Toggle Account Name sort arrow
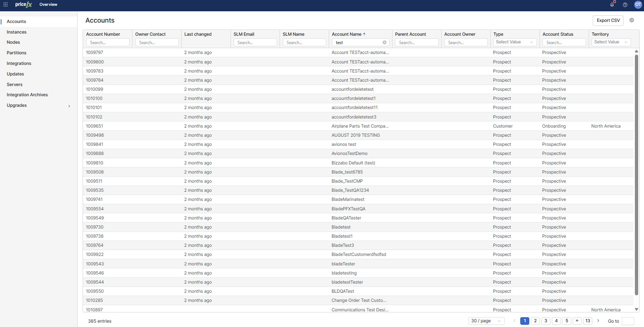The height and width of the screenshot is (327, 644). (x=364, y=34)
